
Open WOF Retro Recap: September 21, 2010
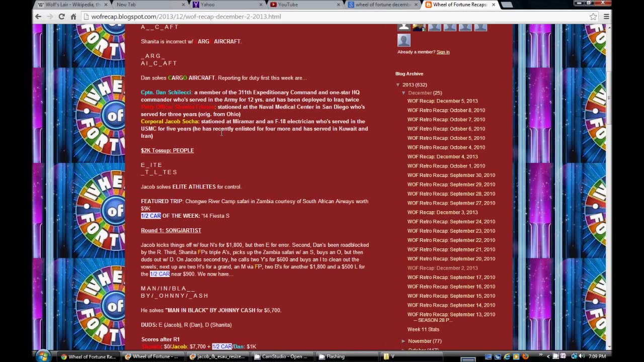tap(451, 250)
